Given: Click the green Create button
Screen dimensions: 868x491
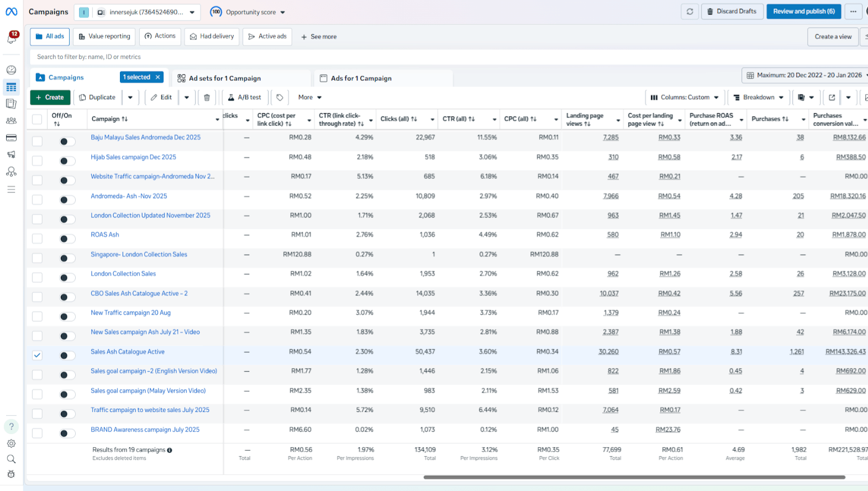Looking at the screenshot, I should [x=50, y=97].
